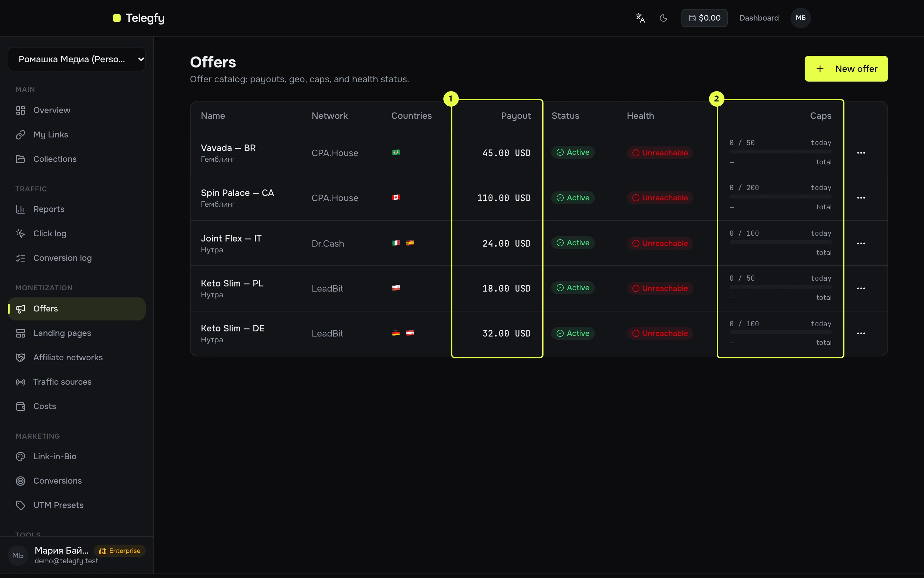This screenshot has width=924, height=578.
Task: Click the Affiliate networks handshake icon
Action: 21,357
